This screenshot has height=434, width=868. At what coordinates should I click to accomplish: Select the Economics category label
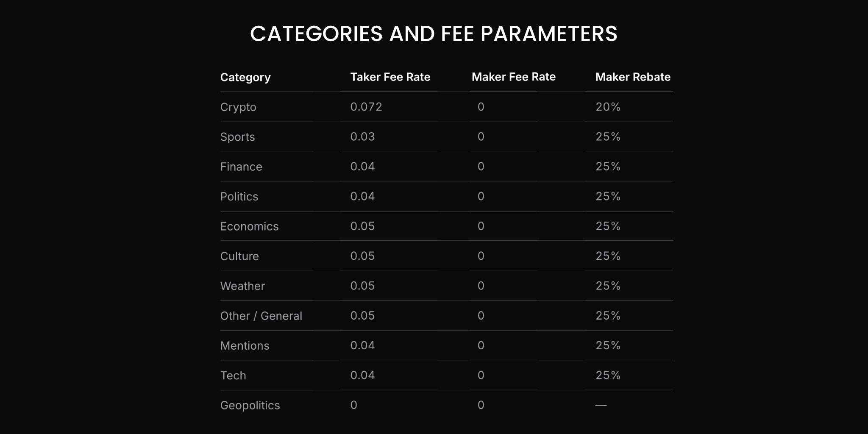pyautogui.click(x=249, y=226)
